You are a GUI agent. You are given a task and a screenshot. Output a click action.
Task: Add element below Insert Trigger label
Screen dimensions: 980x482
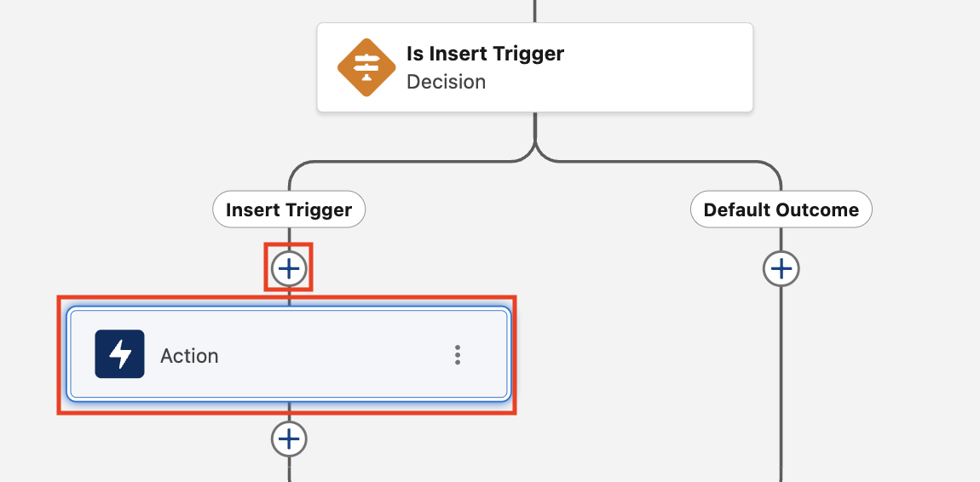[289, 268]
